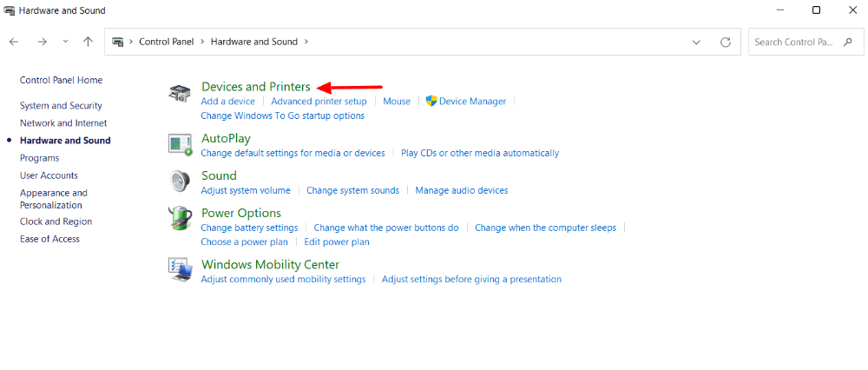
Task: Open recent locations dropdown arrow
Action: tap(65, 42)
